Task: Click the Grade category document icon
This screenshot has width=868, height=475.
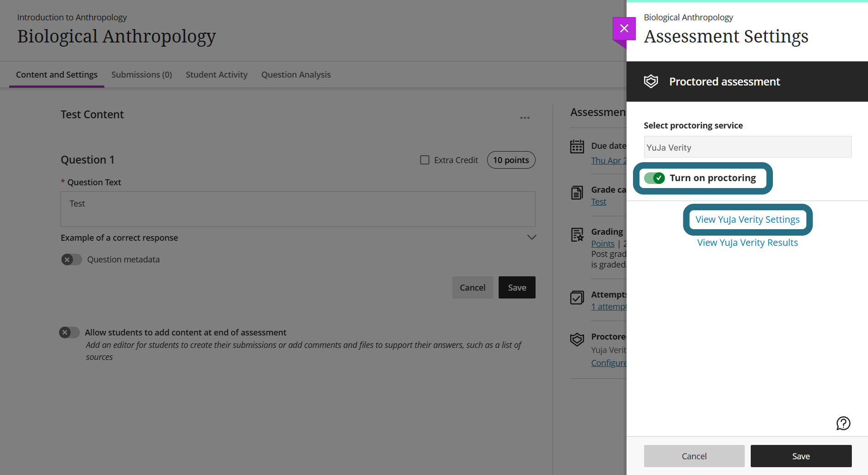Action: (x=577, y=193)
